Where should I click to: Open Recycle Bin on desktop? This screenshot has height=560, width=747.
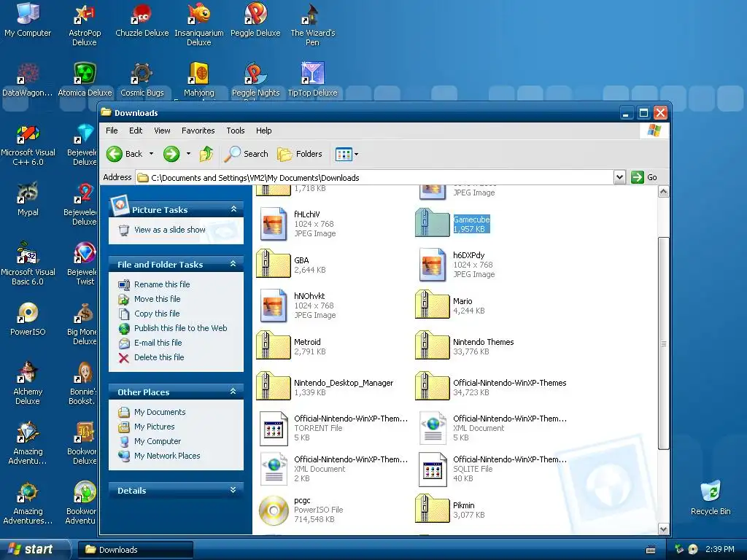pos(711,498)
